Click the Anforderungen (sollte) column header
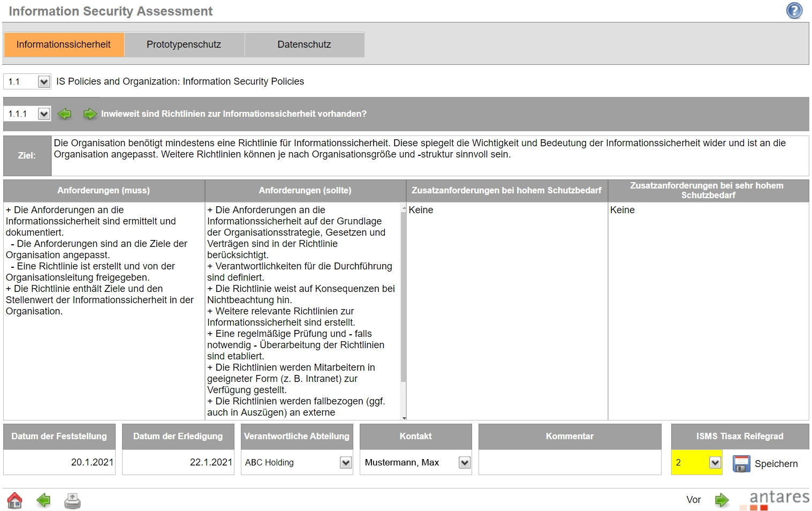The height and width of the screenshot is (511, 812). tap(305, 191)
